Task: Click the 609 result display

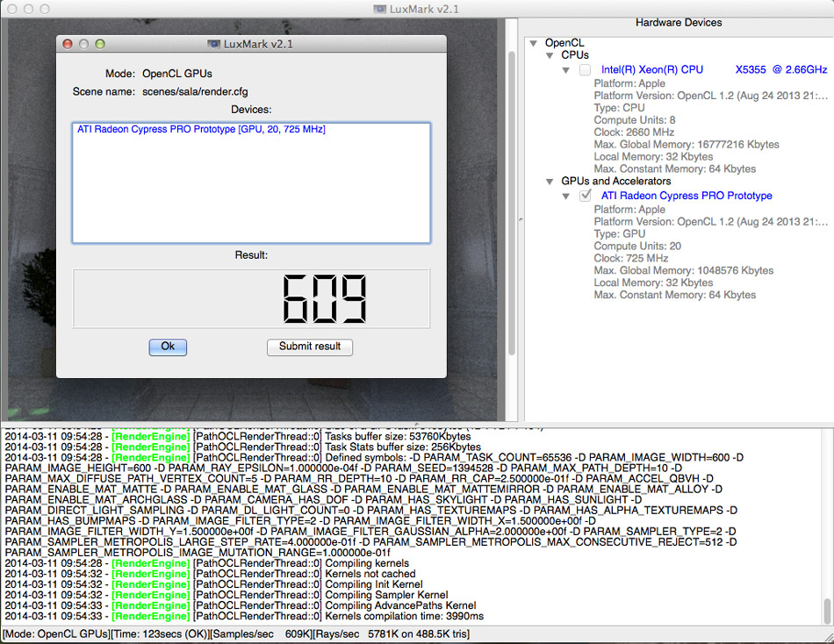Action: [251, 298]
